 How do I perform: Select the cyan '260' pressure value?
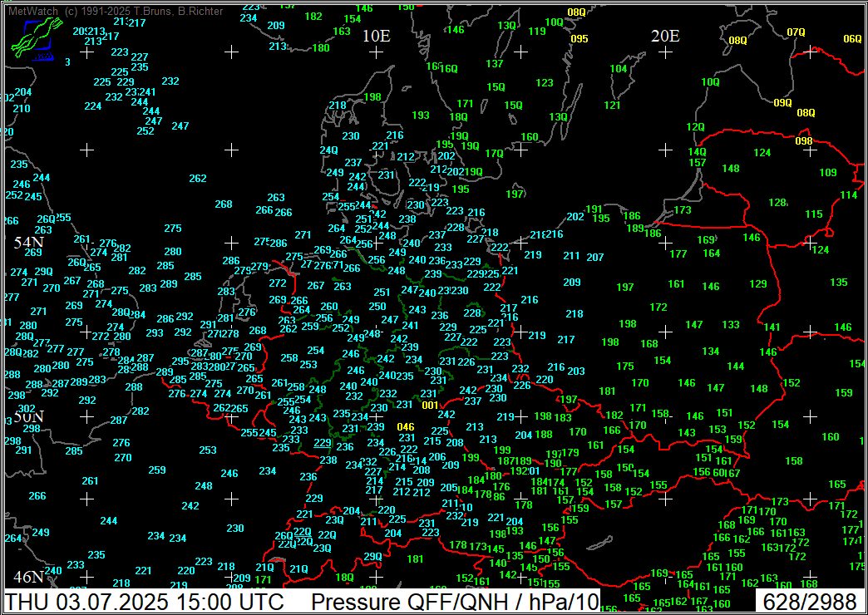[328, 306]
